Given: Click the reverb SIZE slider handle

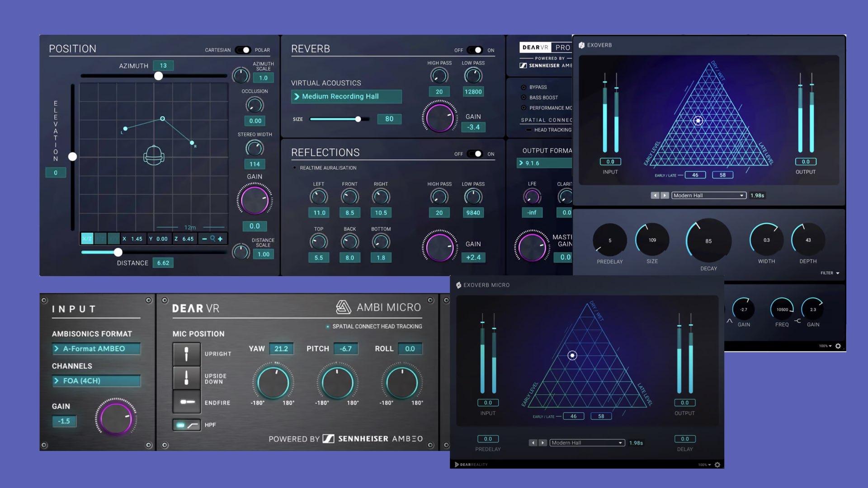Looking at the screenshot, I should pyautogui.click(x=358, y=119).
